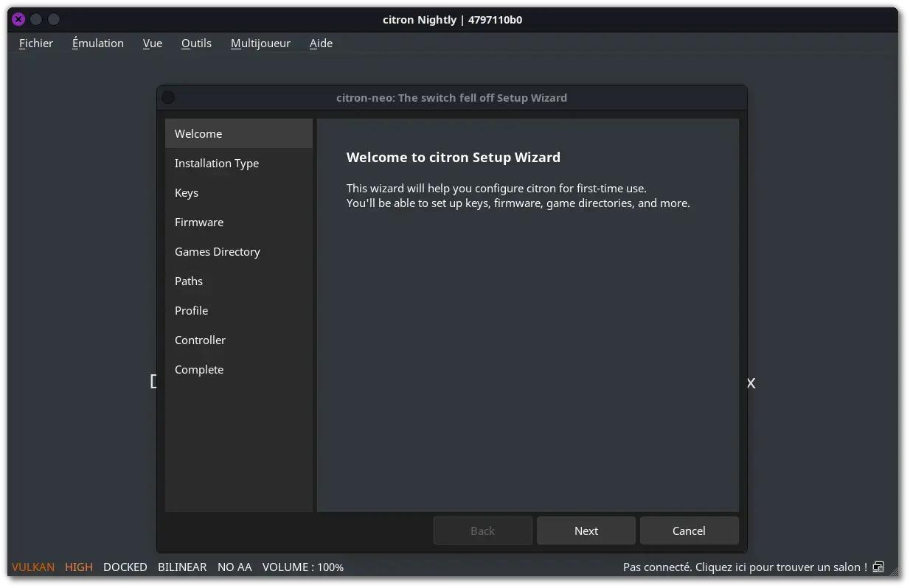Click the multiplayer room icon in status bar
910x588 pixels.
(x=878, y=567)
